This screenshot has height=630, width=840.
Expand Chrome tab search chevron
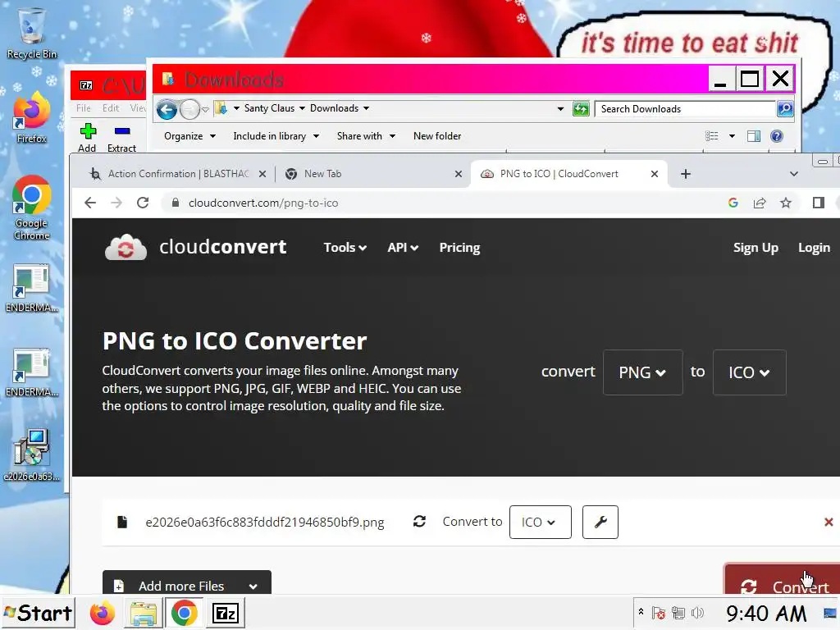pyautogui.click(x=794, y=174)
